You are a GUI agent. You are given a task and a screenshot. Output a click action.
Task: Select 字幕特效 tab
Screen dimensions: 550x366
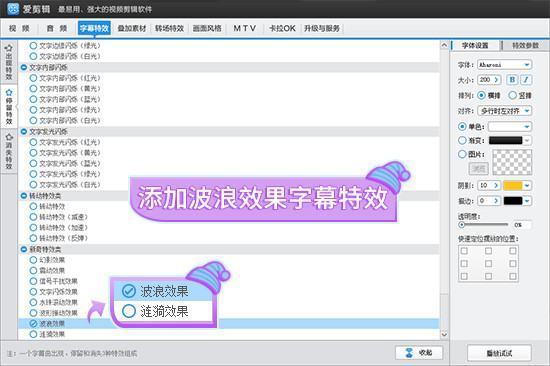(x=94, y=28)
